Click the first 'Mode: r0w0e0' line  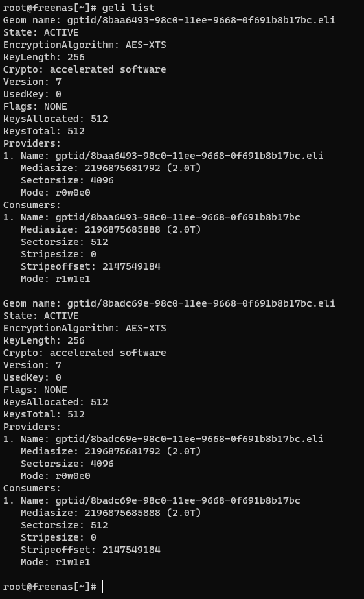[55, 193]
